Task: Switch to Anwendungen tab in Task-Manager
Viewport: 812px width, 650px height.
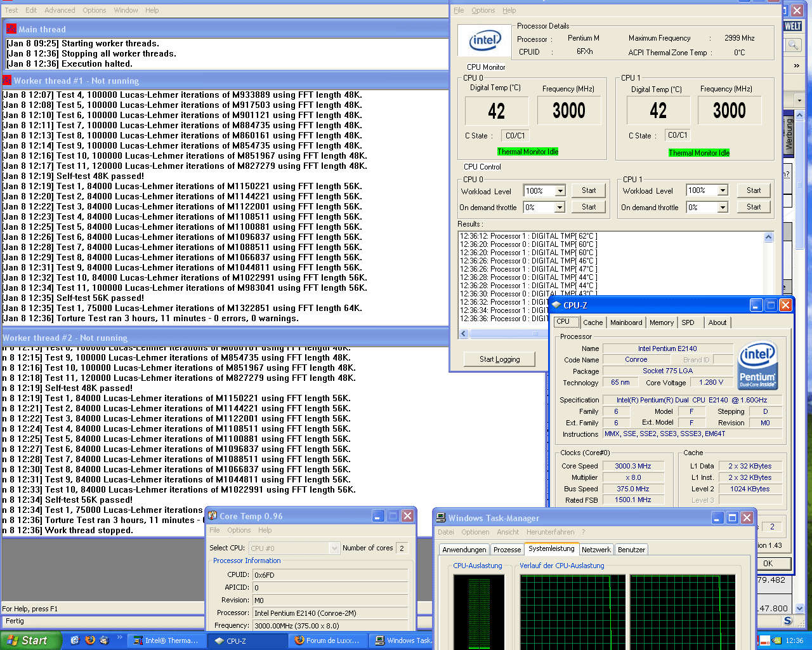Action: 464,550
